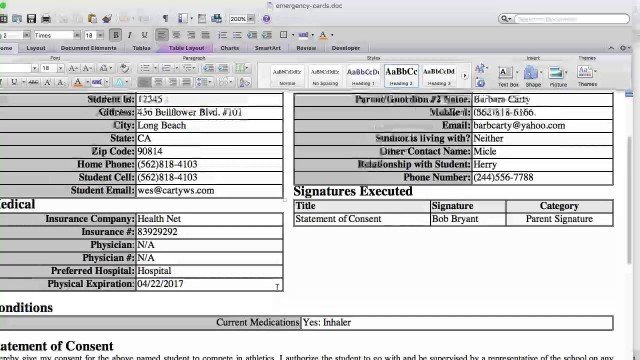This screenshot has height=360, width=640.
Task: Apply the Normal style
Action: point(287,76)
